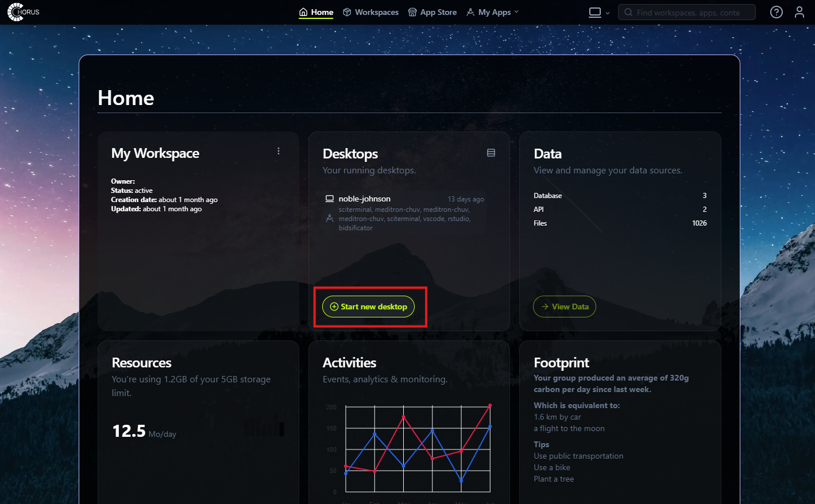Open the noble-johnson desktop
Screen dimensions: 815x504
[365, 199]
